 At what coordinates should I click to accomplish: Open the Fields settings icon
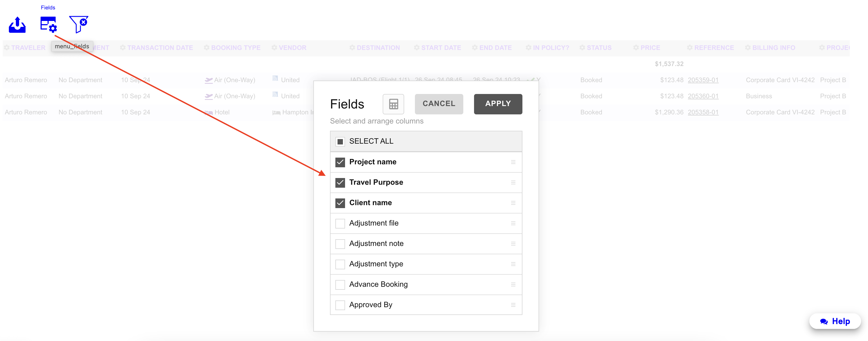pos(48,25)
